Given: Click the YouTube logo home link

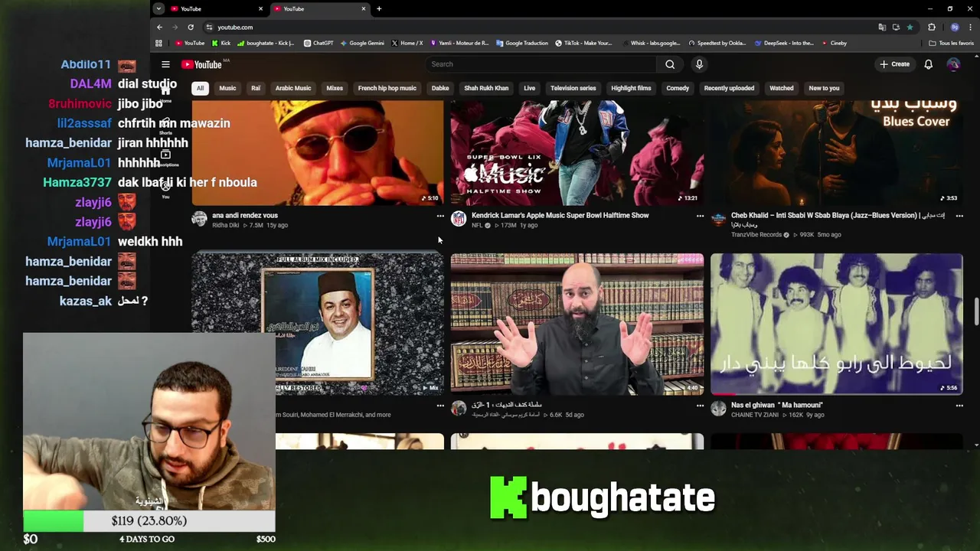Looking at the screenshot, I should coord(201,64).
